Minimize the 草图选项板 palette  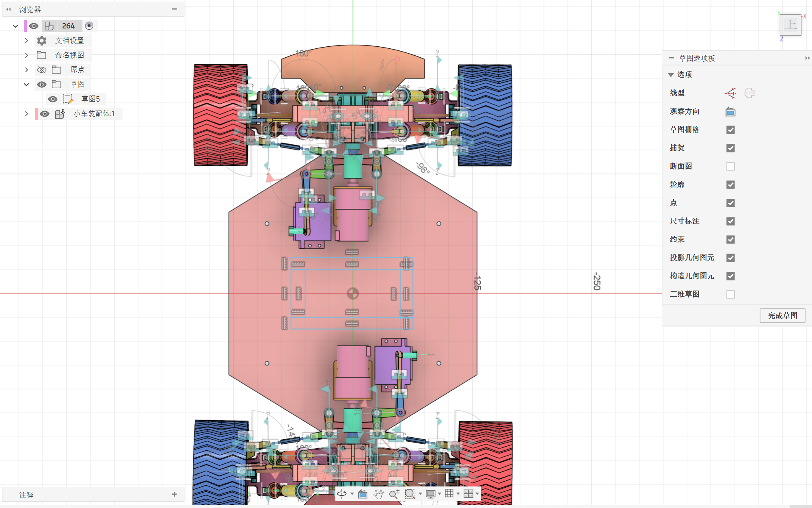672,58
